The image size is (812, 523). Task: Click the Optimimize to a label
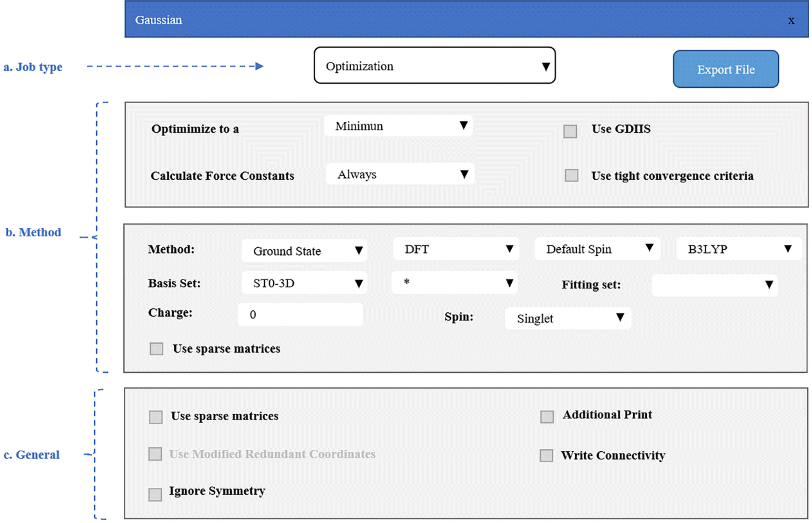195,129
